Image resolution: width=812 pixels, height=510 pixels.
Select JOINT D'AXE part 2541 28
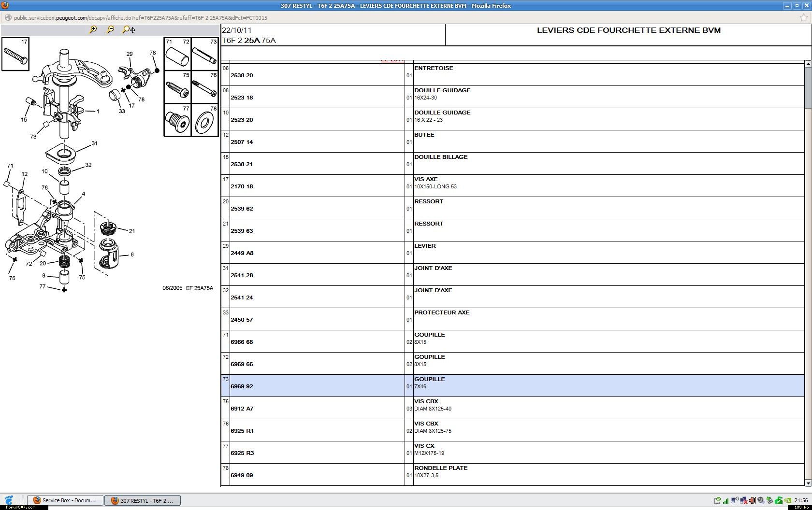click(242, 275)
